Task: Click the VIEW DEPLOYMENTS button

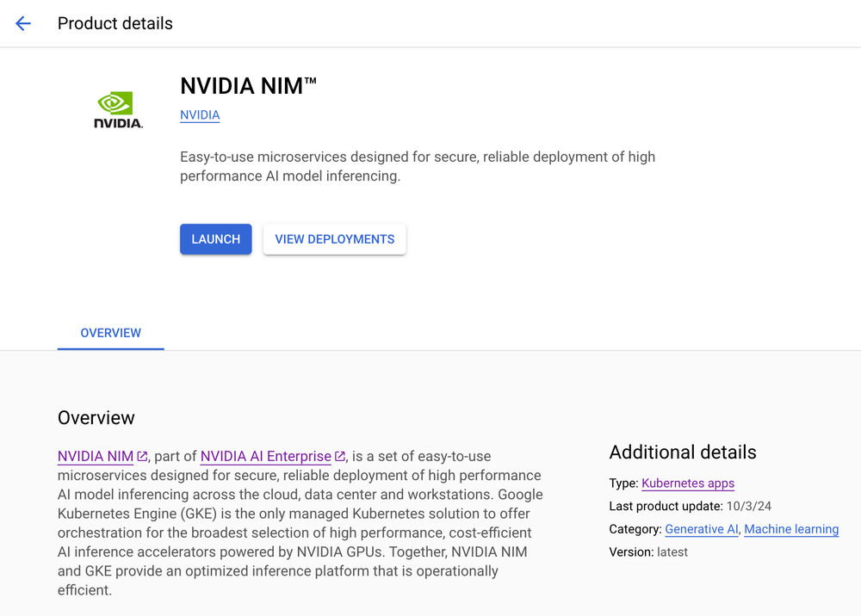Action: pos(334,239)
